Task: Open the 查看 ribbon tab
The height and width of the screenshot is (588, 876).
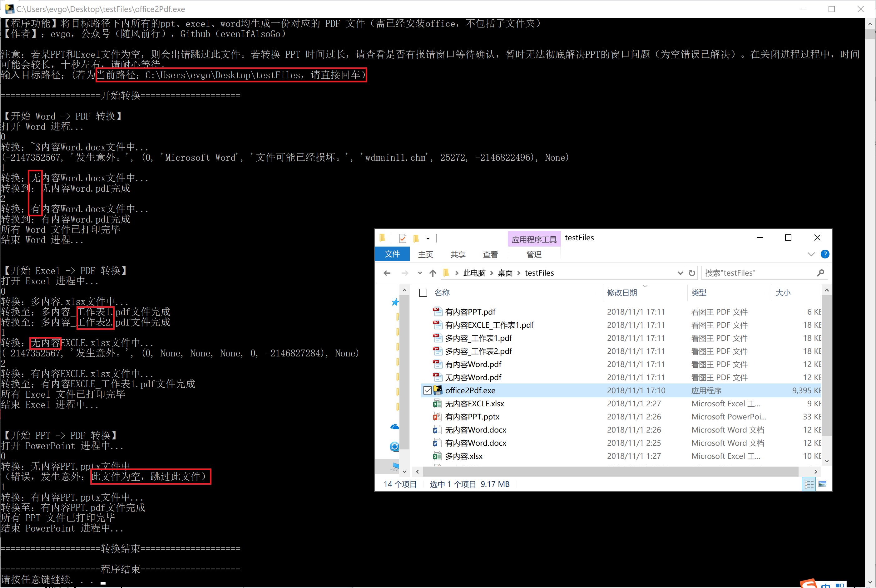Action: (490, 255)
